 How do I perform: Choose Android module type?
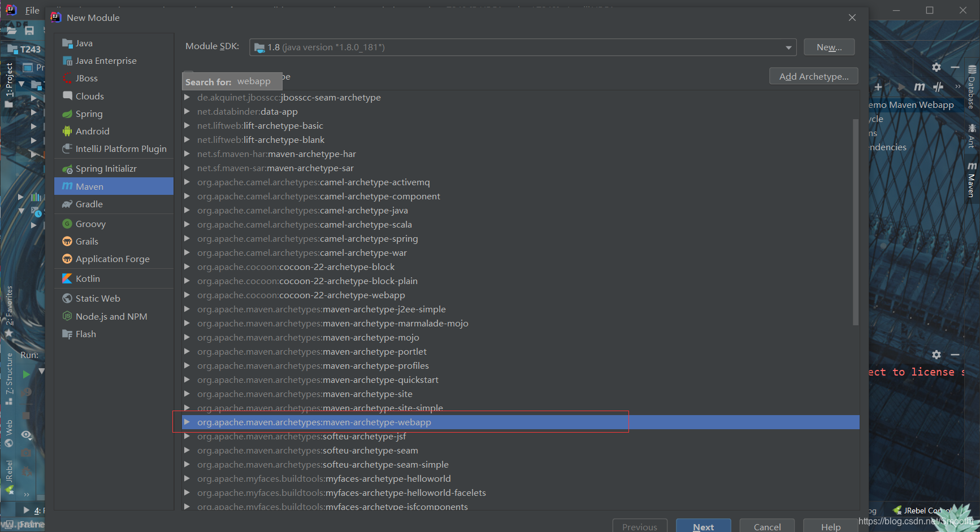[x=93, y=132]
